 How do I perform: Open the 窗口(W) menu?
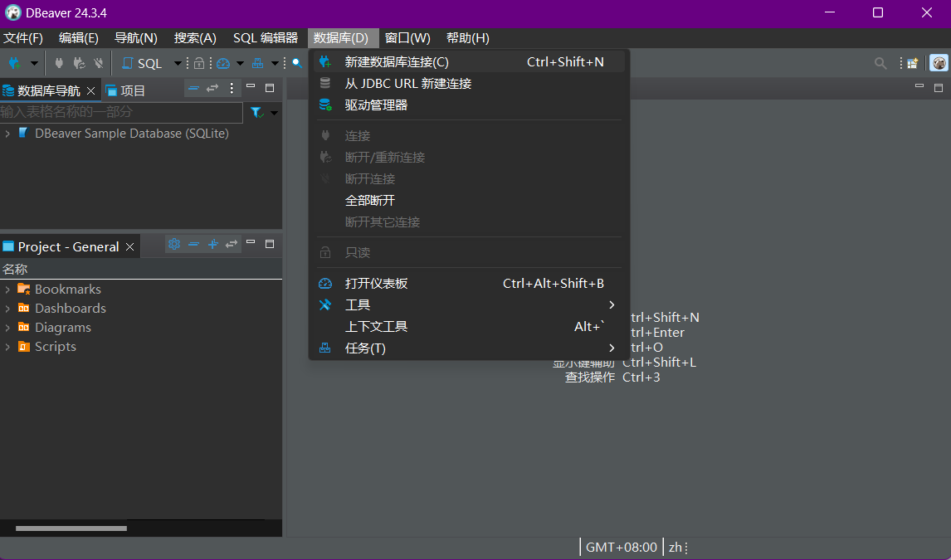pos(407,38)
